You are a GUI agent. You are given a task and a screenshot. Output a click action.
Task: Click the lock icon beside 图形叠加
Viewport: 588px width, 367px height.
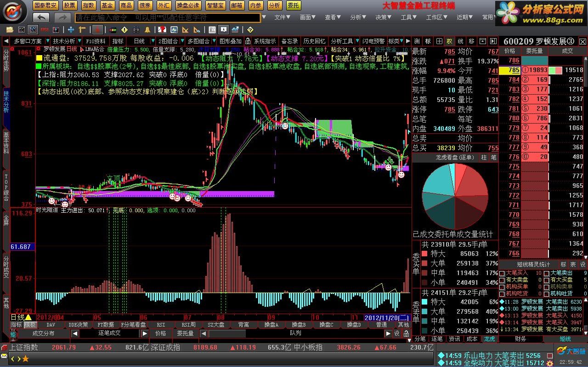(248, 41)
